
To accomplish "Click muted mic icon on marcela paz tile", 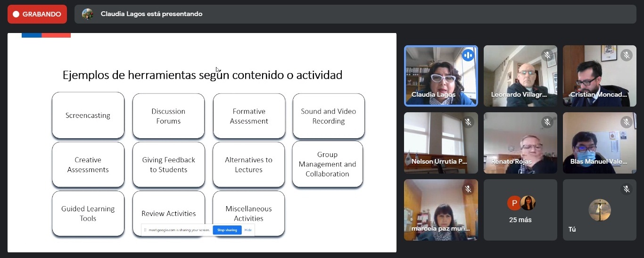I will click(468, 189).
